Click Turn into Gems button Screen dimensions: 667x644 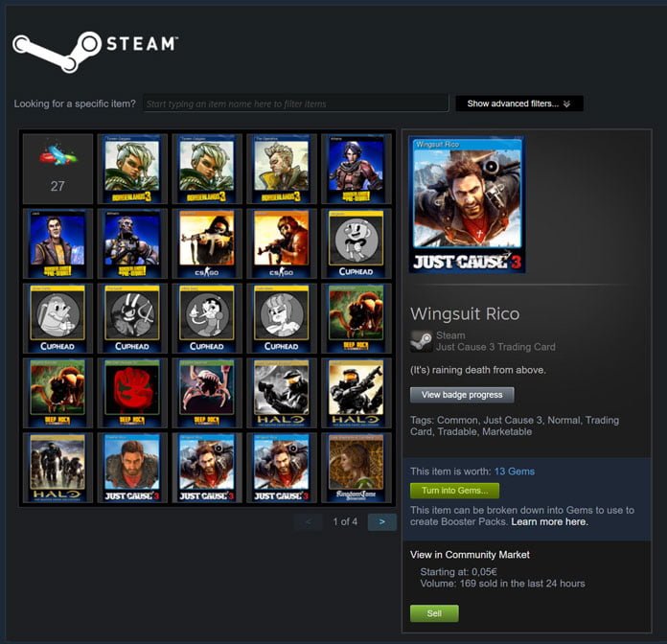(455, 491)
